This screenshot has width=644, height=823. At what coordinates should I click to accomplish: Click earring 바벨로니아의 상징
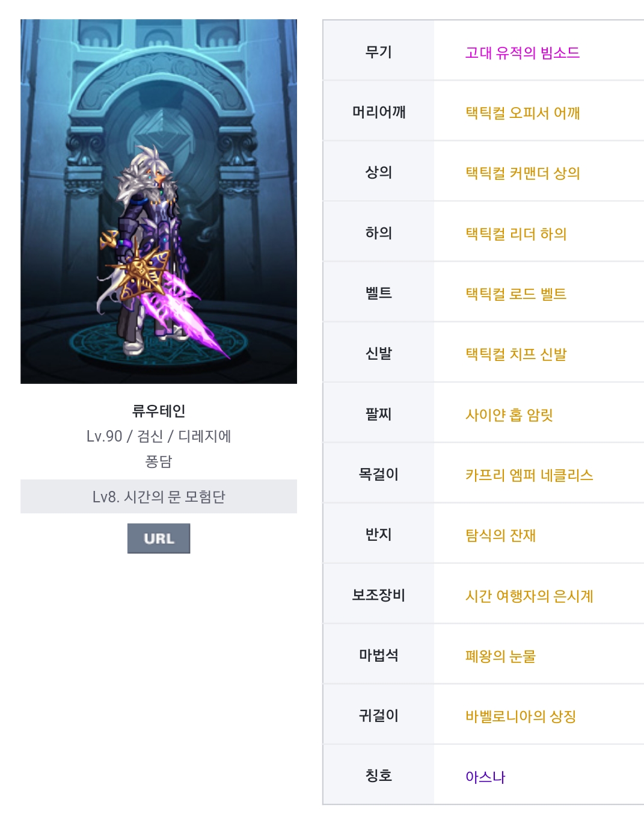pyautogui.click(x=521, y=717)
